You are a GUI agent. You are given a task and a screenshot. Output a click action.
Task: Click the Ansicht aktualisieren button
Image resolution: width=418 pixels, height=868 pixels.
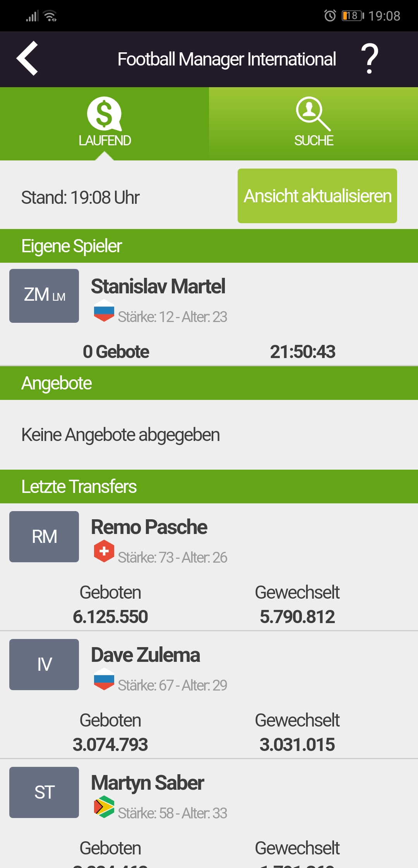click(x=317, y=196)
